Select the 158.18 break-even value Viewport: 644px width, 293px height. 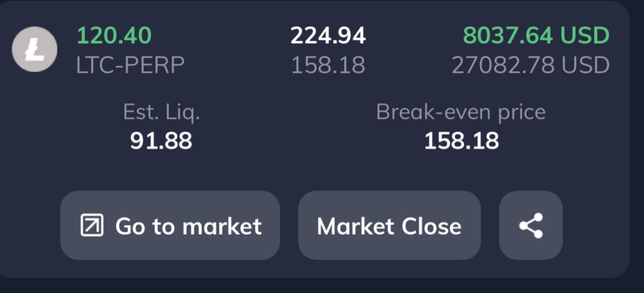461,141
